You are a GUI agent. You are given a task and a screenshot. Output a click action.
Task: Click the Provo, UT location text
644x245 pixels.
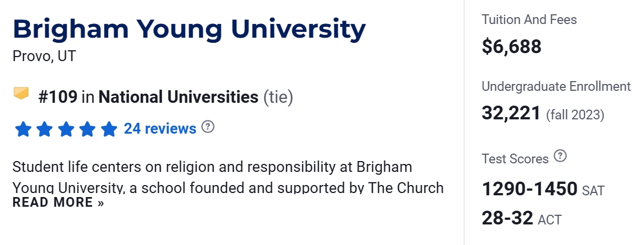click(44, 57)
